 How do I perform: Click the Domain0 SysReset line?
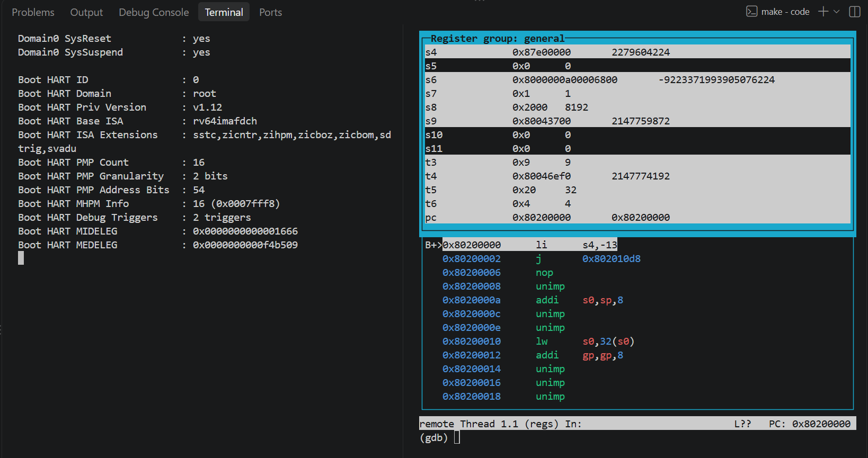[x=114, y=38]
